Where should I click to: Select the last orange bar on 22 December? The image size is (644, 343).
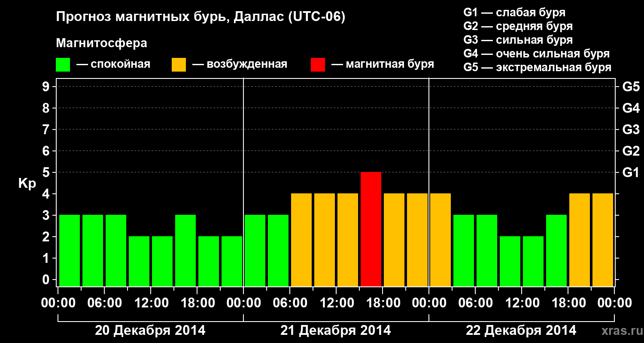[x=603, y=240]
